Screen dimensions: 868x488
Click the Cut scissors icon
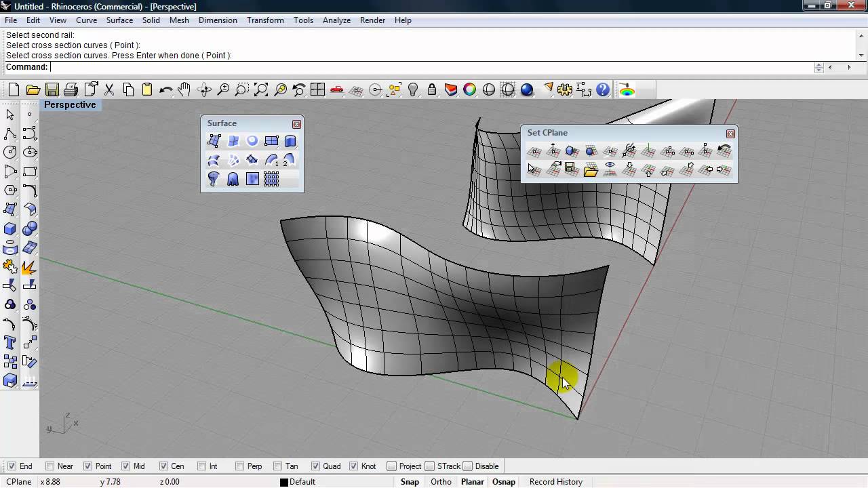click(x=108, y=89)
